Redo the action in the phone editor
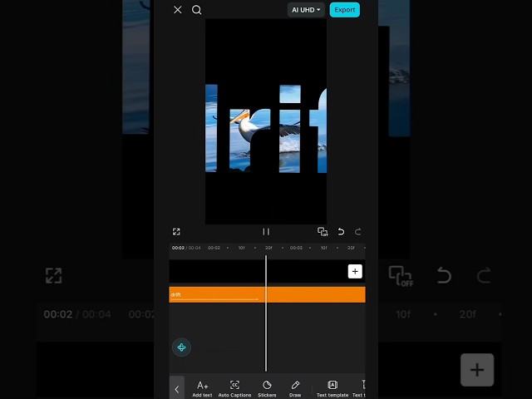 pyautogui.click(x=358, y=232)
